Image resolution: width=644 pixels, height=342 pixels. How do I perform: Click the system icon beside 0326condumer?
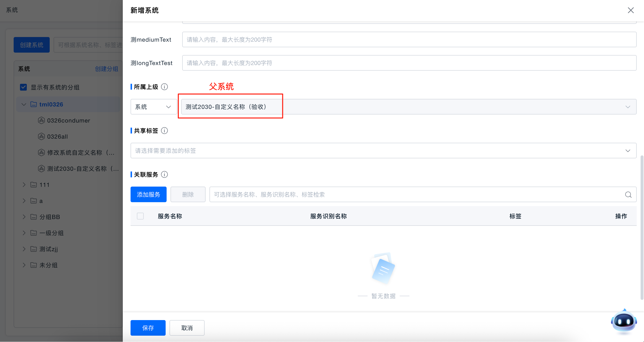tap(41, 121)
